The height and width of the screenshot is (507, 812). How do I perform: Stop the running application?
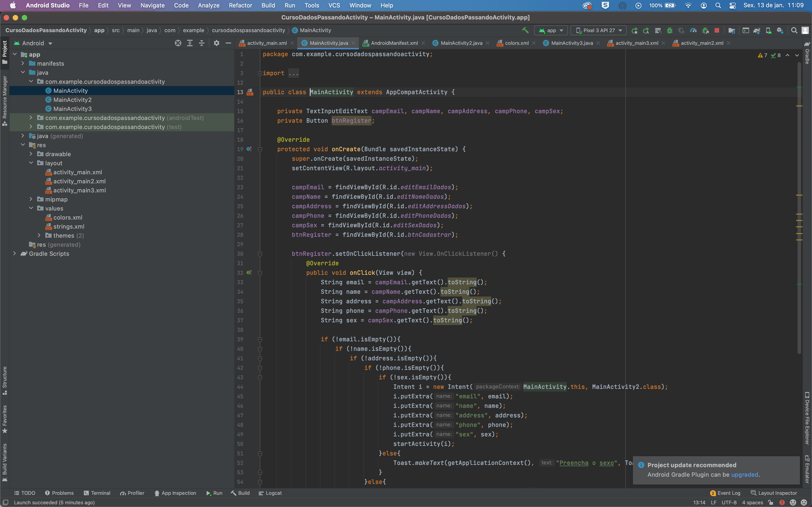coord(717,30)
